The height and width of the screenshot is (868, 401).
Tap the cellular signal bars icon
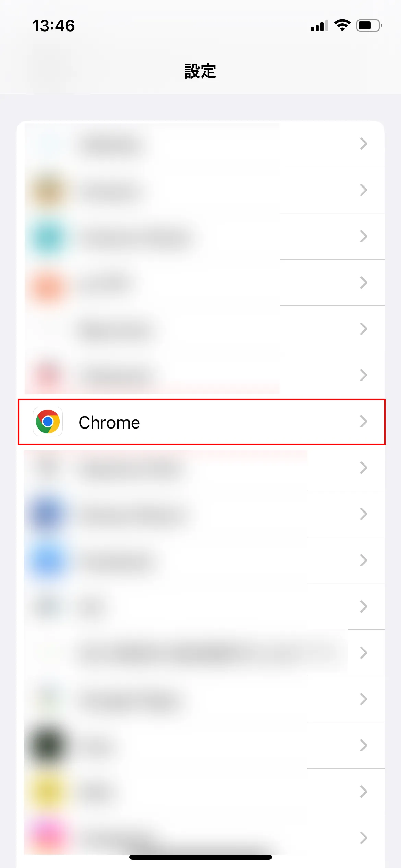319,26
